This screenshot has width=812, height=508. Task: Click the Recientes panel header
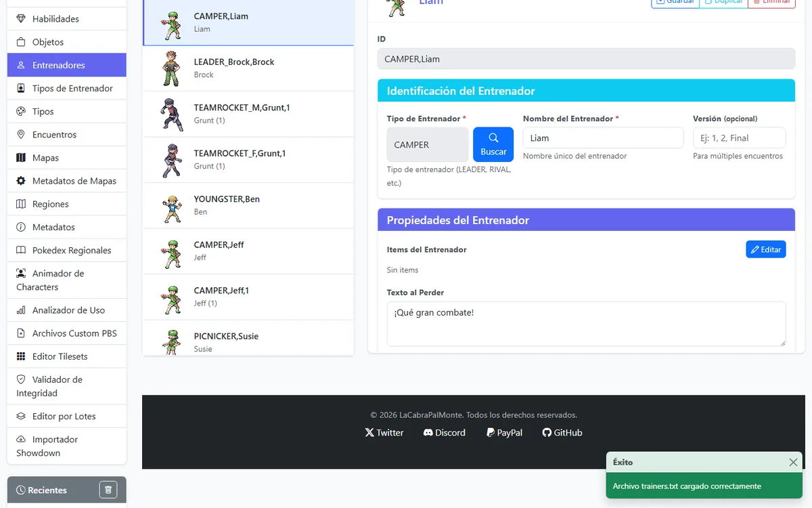[x=67, y=490]
